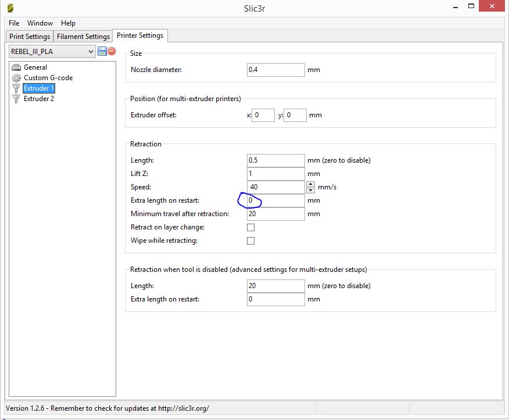Increase retraction Speed with up arrow
This screenshot has width=509, height=420.
pyautogui.click(x=310, y=184)
